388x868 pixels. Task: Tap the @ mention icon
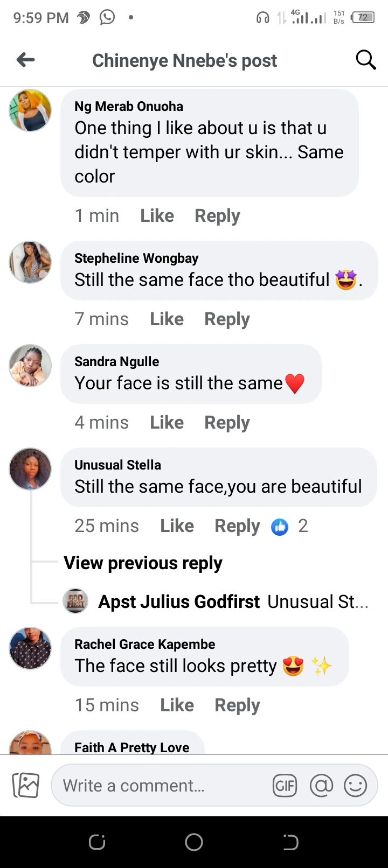coord(321,786)
